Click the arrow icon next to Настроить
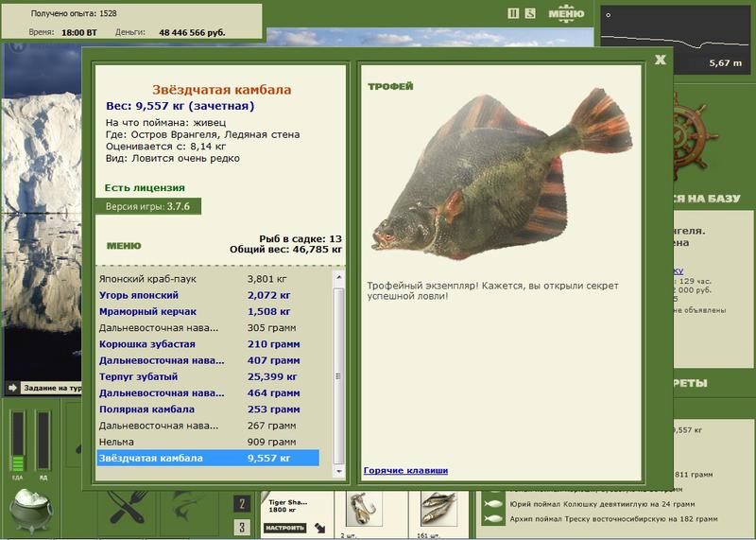The image size is (756, 540). point(319,528)
